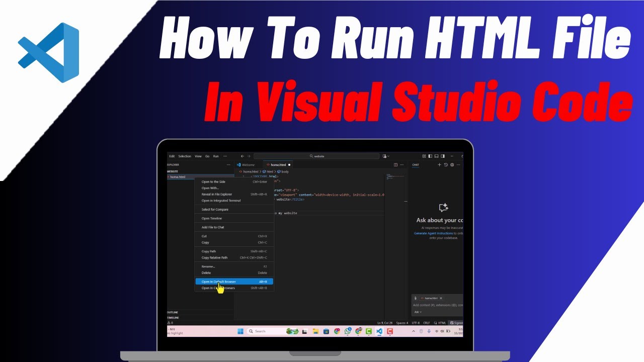This screenshot has width=644, height=362.
Task: Select home.html in the Explorer tree
Action: 200,177
